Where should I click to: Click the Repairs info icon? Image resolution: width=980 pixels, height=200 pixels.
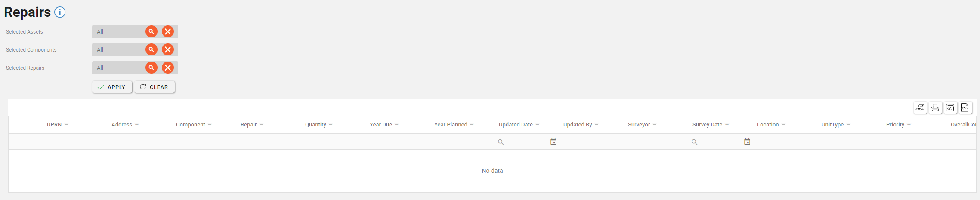[60, 12]
